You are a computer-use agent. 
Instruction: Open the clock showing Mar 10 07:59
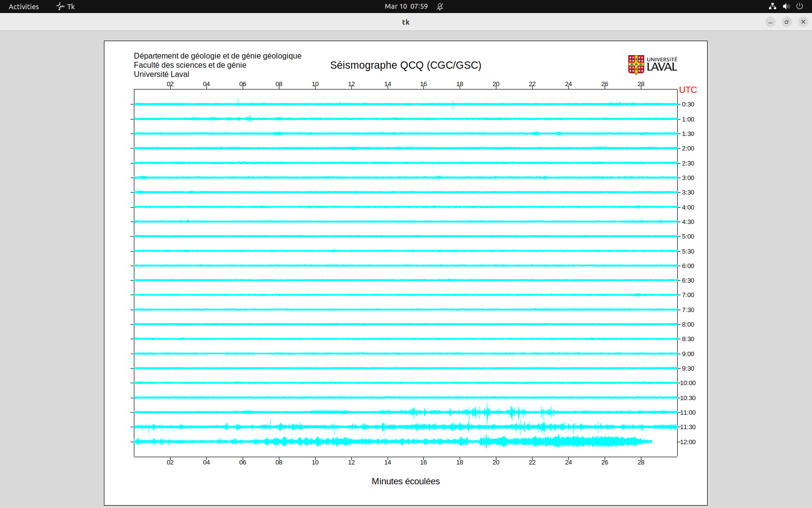tap(406, 6)
